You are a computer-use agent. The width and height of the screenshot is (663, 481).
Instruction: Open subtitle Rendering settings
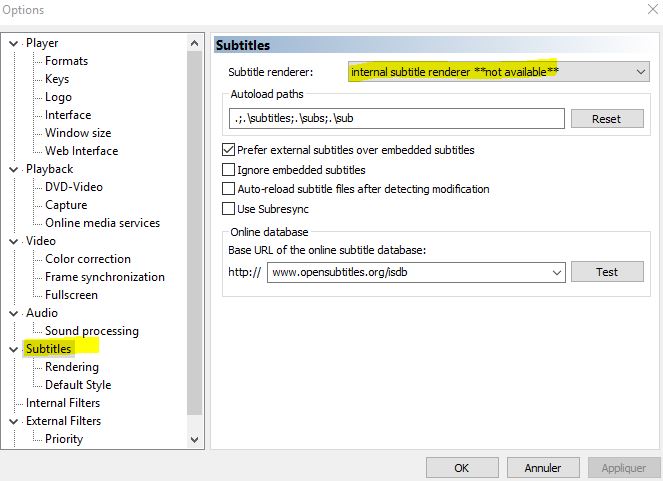tap(72, 367)
